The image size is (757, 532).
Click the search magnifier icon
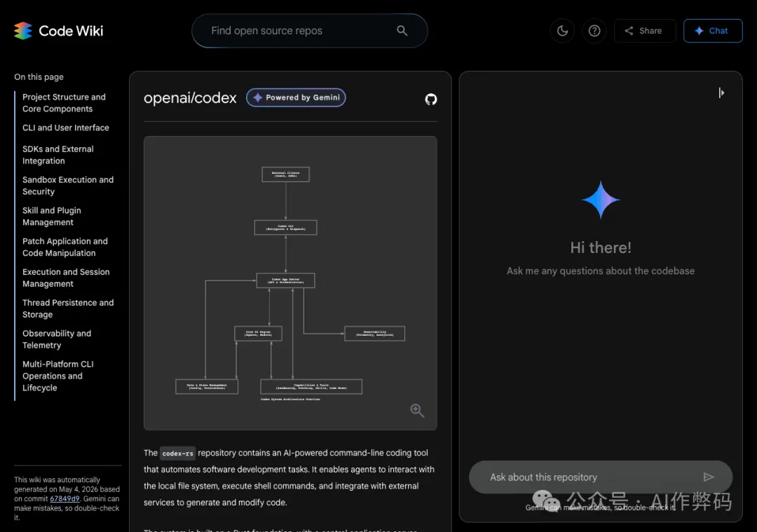(x=402, y=31)
